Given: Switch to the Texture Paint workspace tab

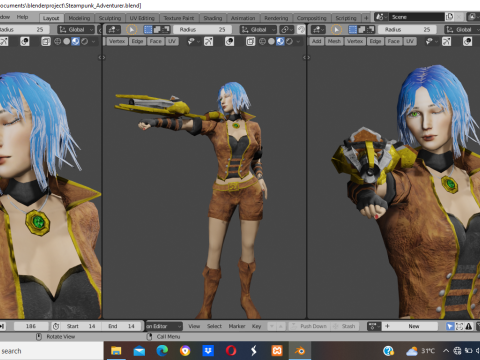Looking at the screenshot, I should [179, 18].
